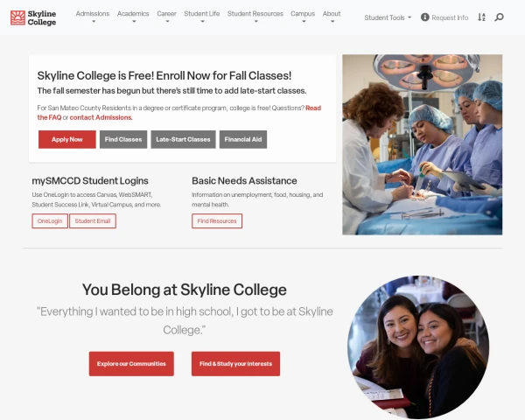525x420 pixels.
Task: Click the OneLogin button
Action: 50,221
